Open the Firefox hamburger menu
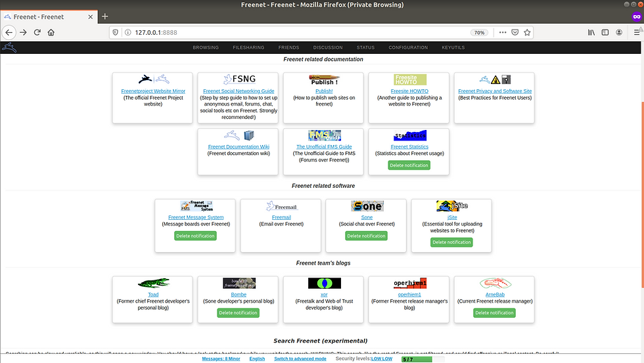This screenshot has height=363, width=644. click(637, 32)
